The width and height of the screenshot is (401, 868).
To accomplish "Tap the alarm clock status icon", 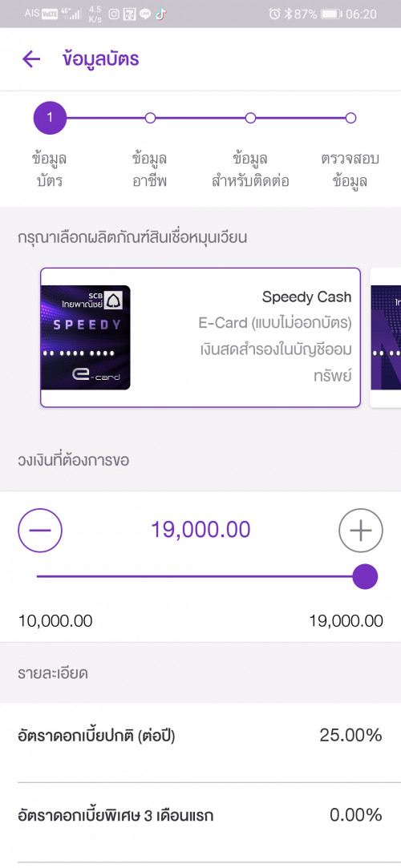I will coord(274,14).
